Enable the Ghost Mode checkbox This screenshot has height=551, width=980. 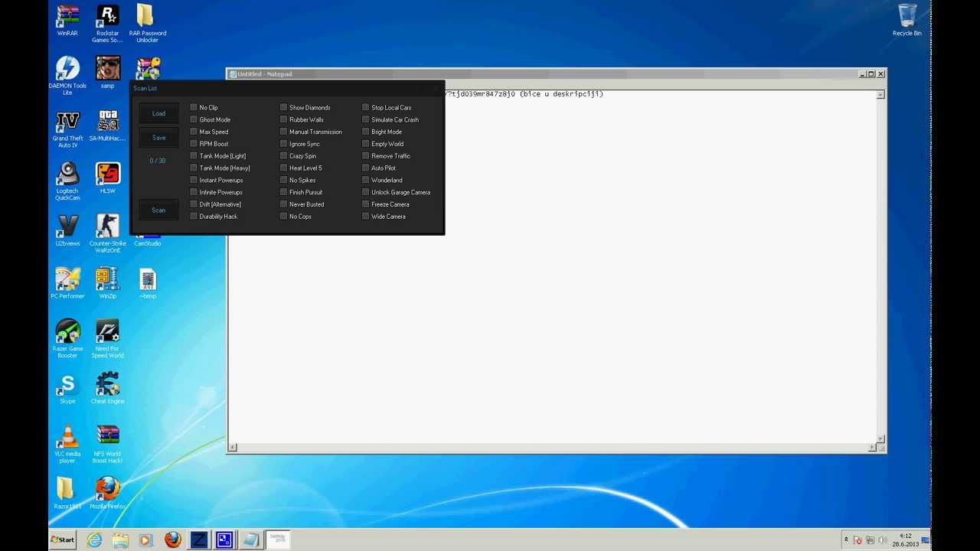click(x=194, y=120)
